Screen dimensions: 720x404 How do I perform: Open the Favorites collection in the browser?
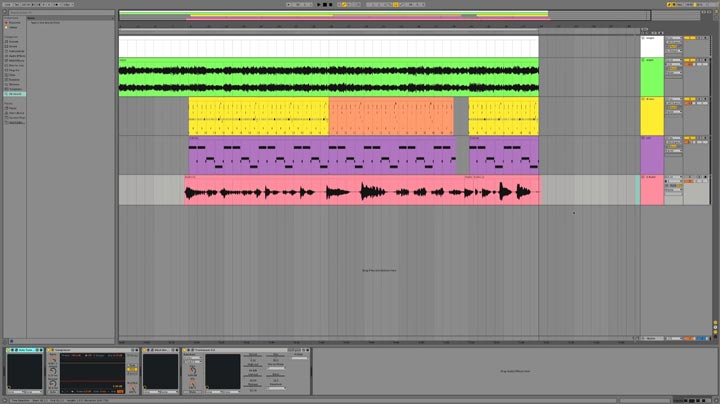14,22
